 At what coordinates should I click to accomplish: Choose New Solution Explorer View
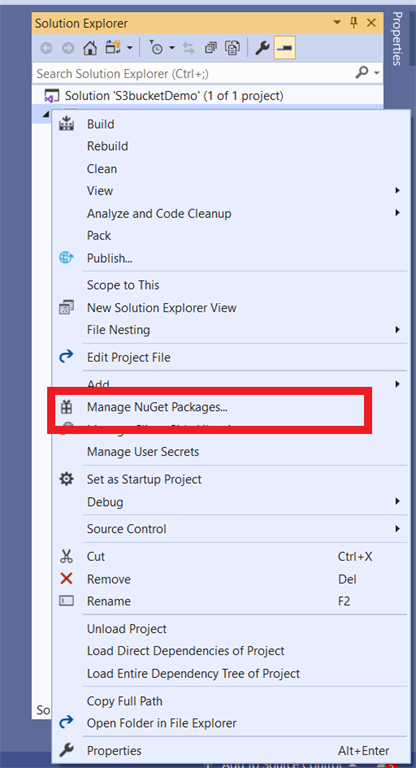pos(162,308)
